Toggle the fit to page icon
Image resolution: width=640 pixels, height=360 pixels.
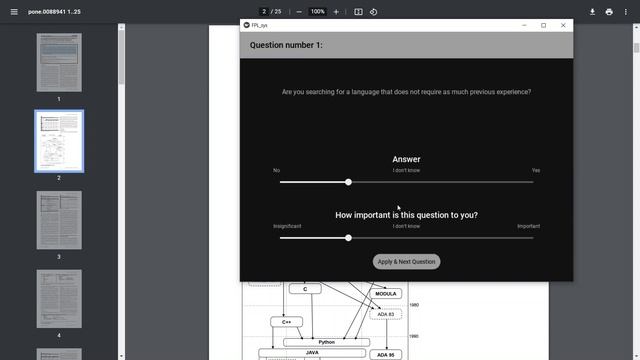click(358, 12)
